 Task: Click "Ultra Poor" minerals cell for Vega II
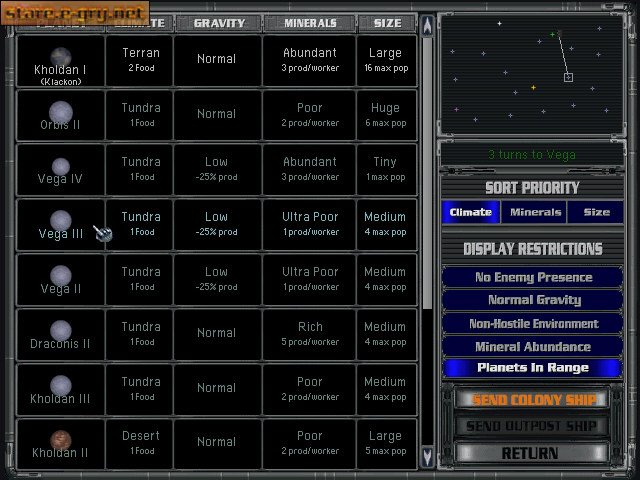pyautogui.click(x=309, y=280)
